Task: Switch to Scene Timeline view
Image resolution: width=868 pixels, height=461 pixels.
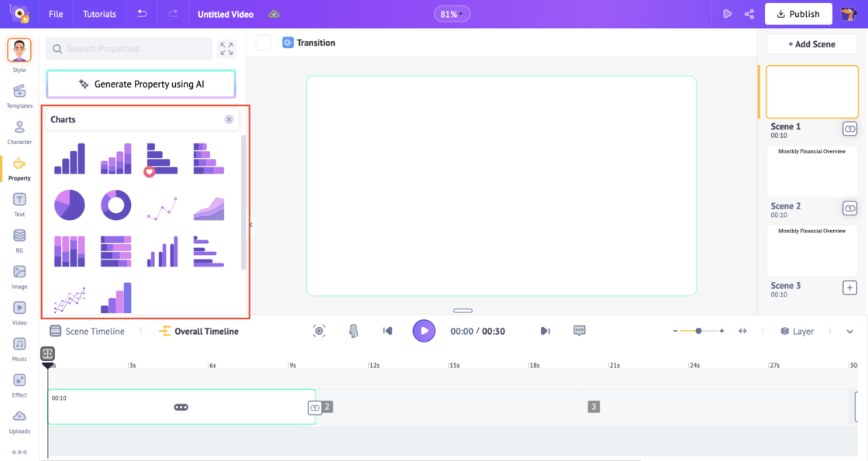Action: 87,331
